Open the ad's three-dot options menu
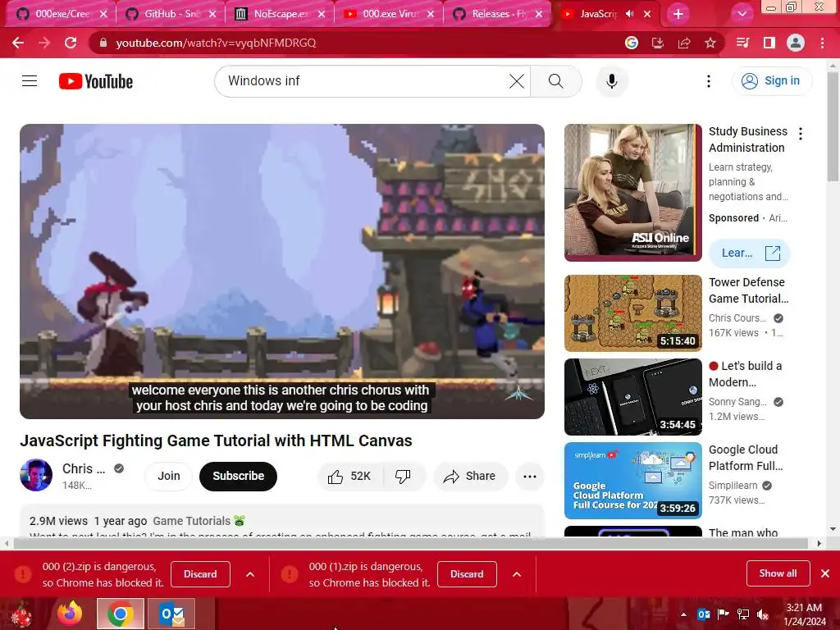 coord(801,134)
